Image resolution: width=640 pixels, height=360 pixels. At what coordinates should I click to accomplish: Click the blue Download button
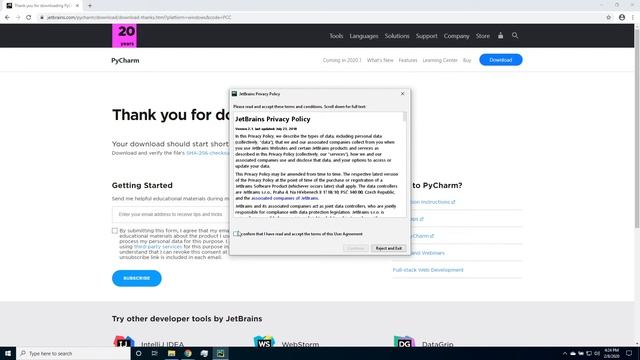pos(500,60)
